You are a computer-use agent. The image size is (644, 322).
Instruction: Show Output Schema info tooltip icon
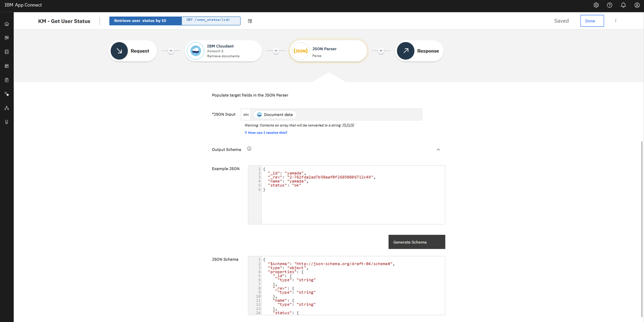(249, 149)
